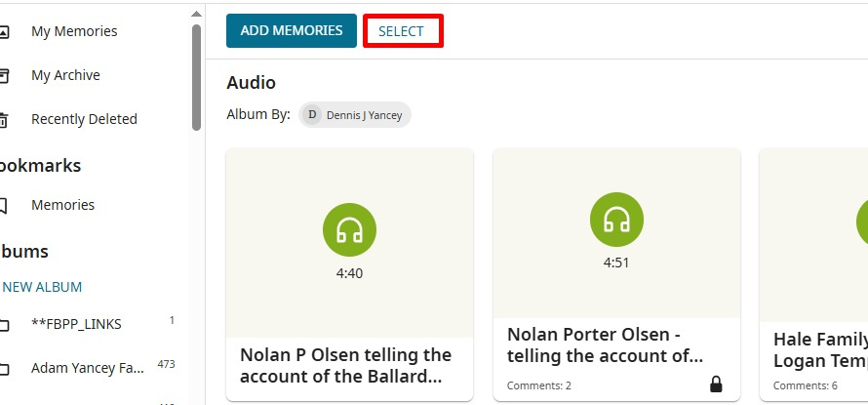This screenshot has width=868, height=405.
Task: Click the SELECT button
Action: 402,31
